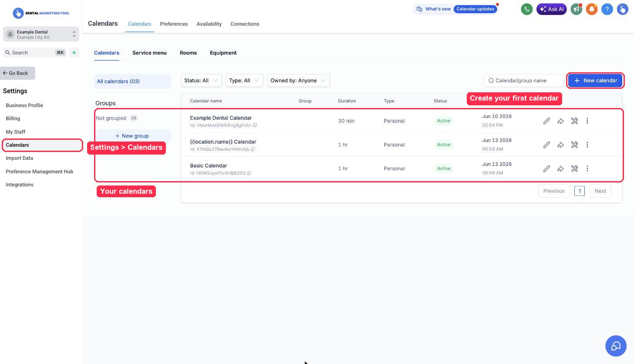Edit the Example Dental Calendar with pencil icon
This screenshot has width=634, height=364.
pos(546,121)
